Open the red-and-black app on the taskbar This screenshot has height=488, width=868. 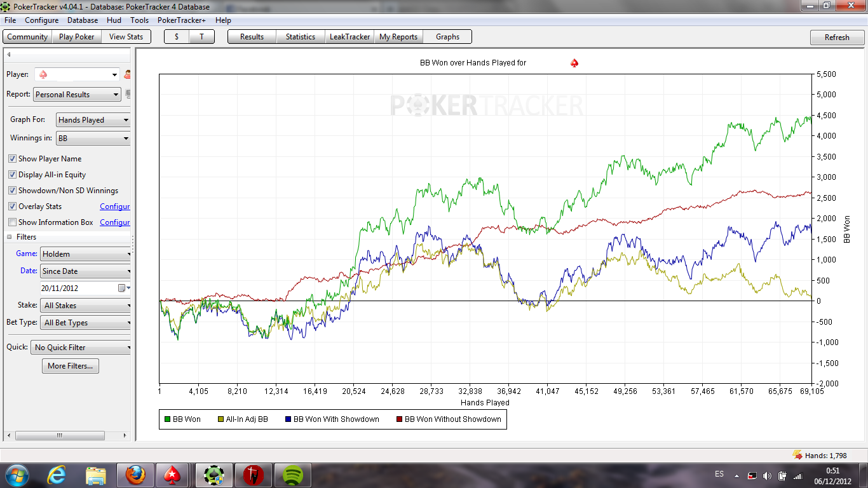[x=254, y=475]
